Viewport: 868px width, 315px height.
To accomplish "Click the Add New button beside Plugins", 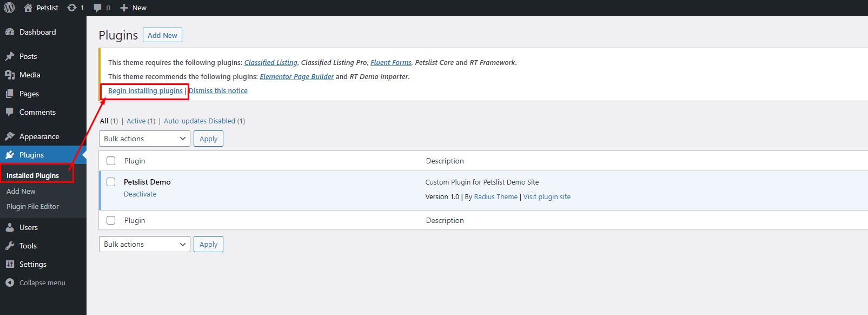I will 162,35.
